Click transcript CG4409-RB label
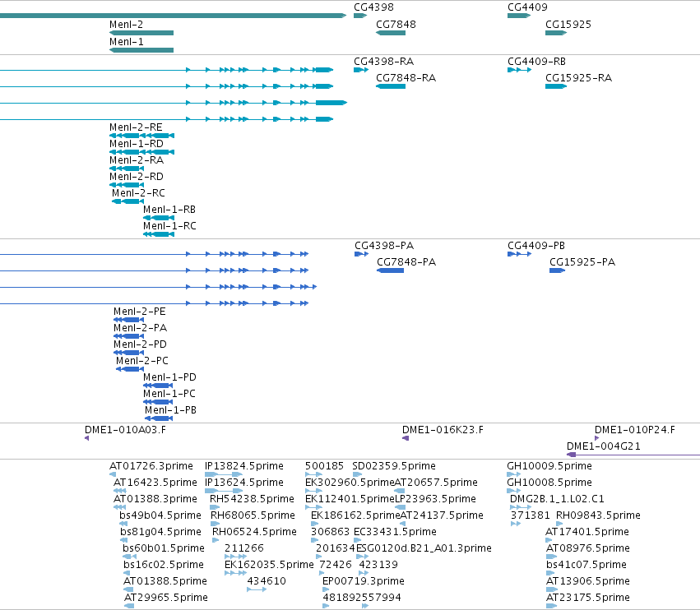Screen dimensions: 700x610 [536, 62]
